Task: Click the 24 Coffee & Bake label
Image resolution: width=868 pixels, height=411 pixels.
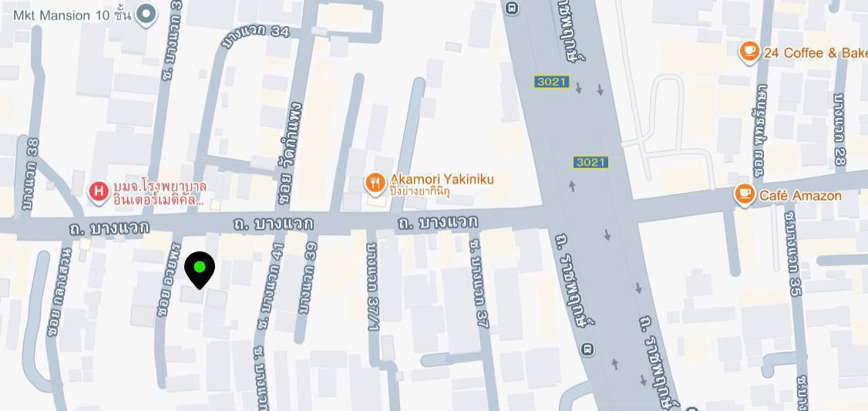Action: (816, 52)
